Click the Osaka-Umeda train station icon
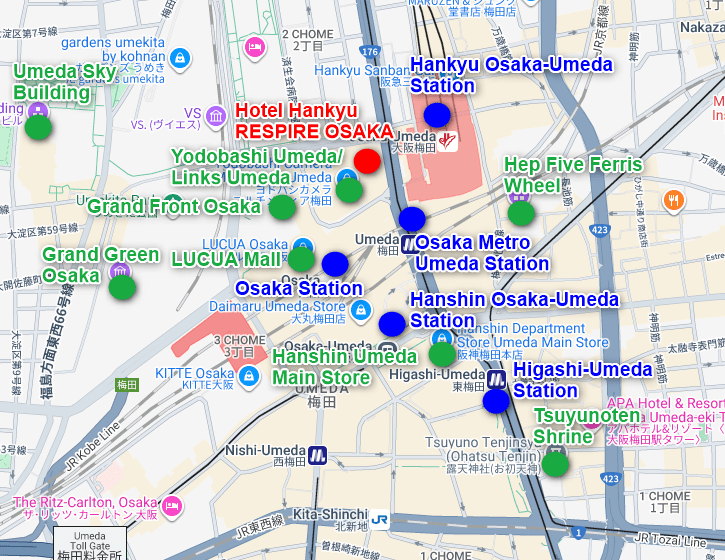Image resolution: width=725 pixels, height=560 pixels. (x=387, y=349)
